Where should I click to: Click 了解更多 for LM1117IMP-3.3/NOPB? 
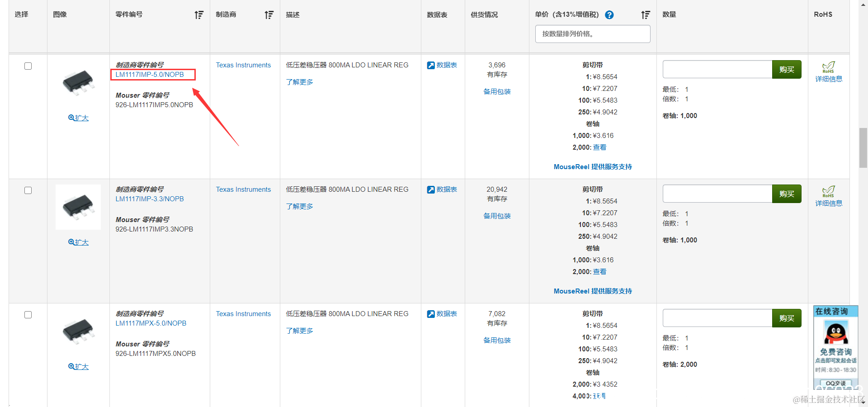pos(299,206)
